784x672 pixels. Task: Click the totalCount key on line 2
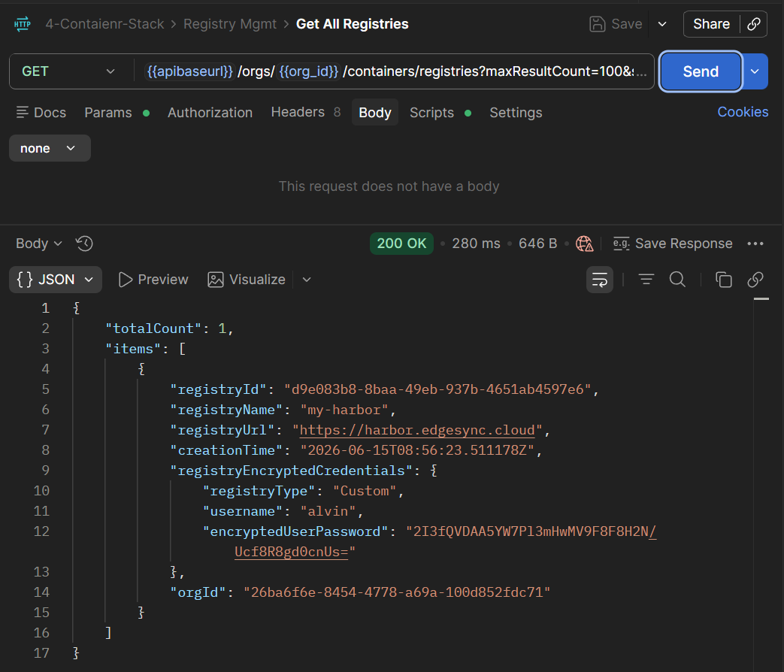[153, 328]
